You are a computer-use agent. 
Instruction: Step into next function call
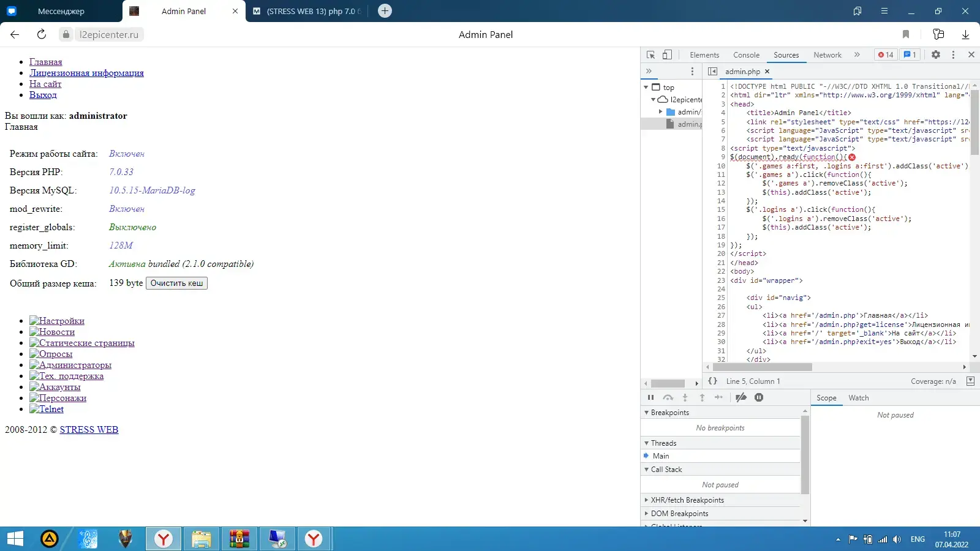(x=685, y=397)
